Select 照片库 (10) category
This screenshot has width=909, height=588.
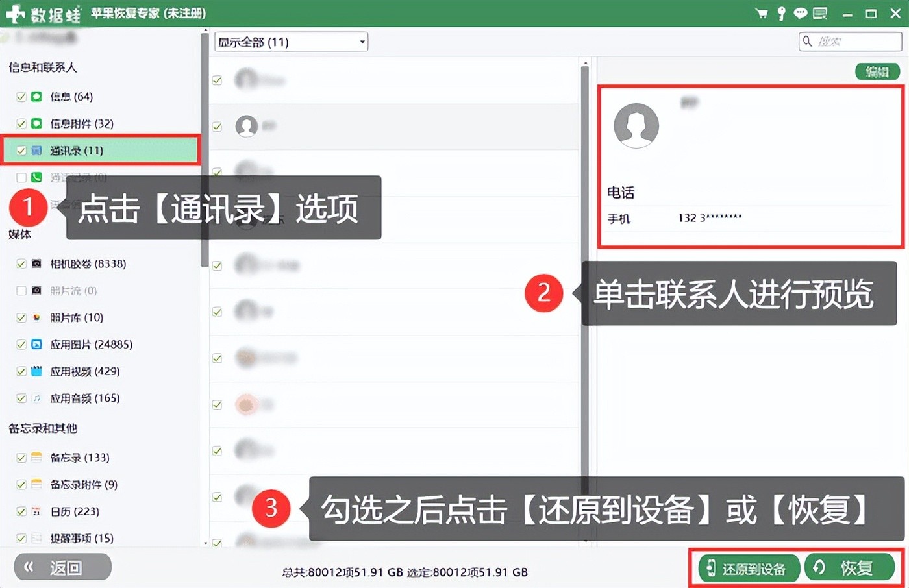[77, 317]
